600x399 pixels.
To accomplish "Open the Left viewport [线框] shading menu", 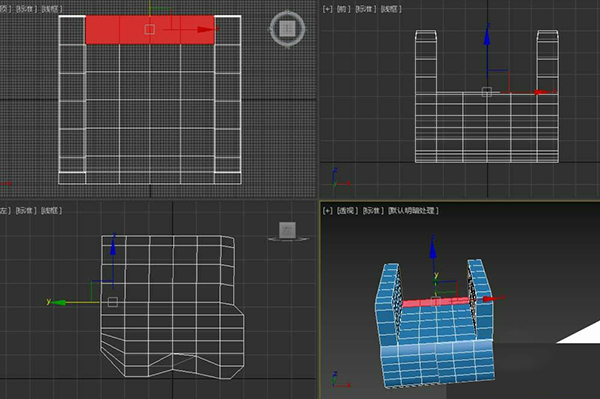I will coord(51,210).
